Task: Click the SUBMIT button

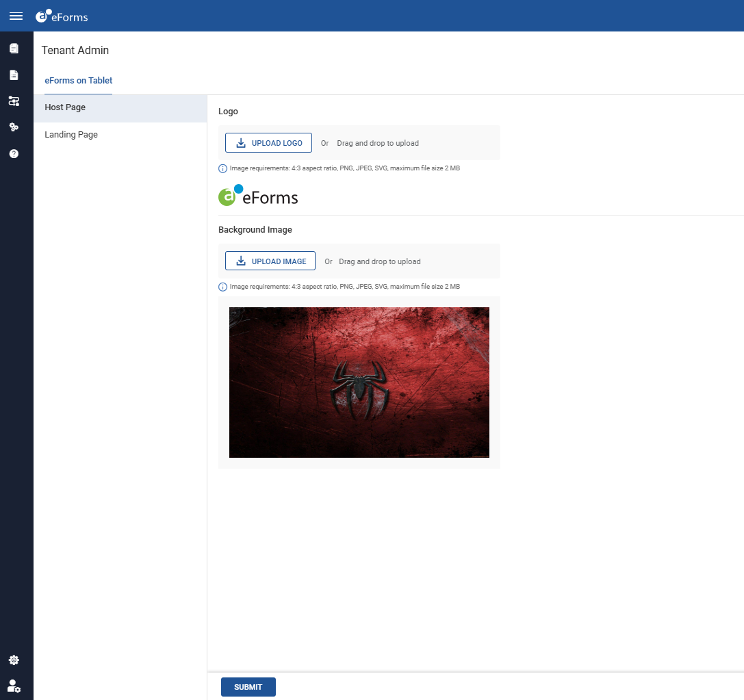Action: pyautogui.click(x=248, y=687)
